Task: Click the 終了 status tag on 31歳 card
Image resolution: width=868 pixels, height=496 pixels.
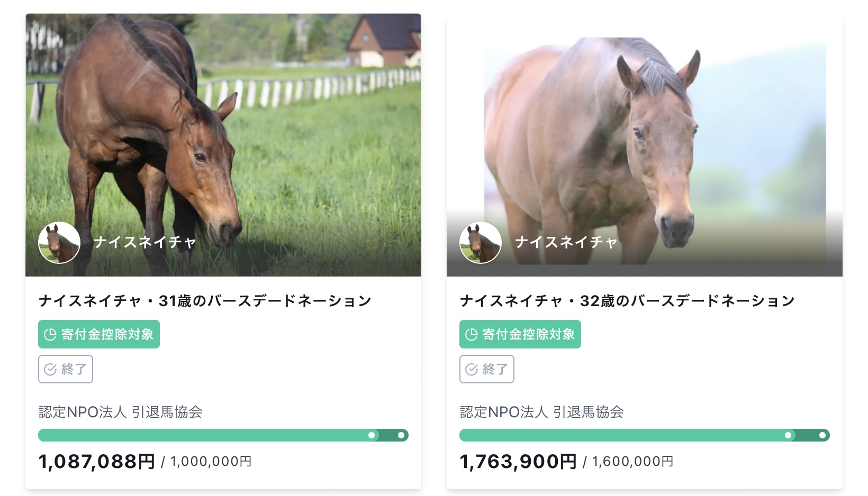Action: pos(66,369)
